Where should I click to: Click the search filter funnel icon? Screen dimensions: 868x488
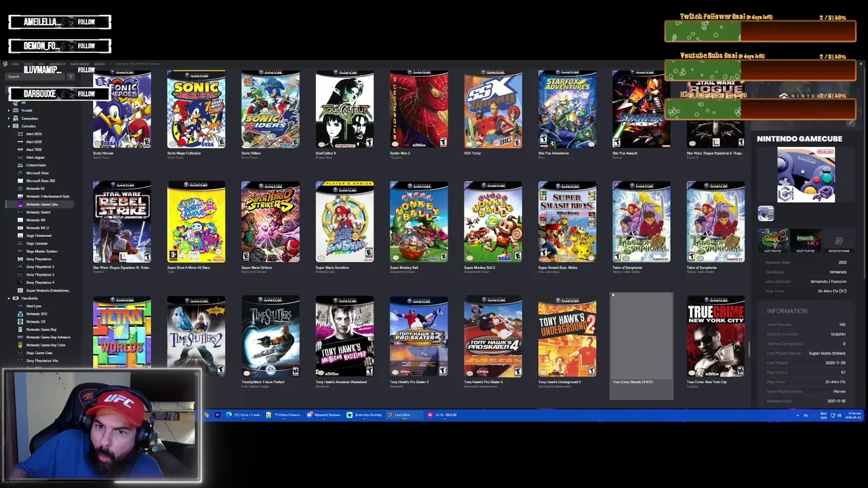71,77
